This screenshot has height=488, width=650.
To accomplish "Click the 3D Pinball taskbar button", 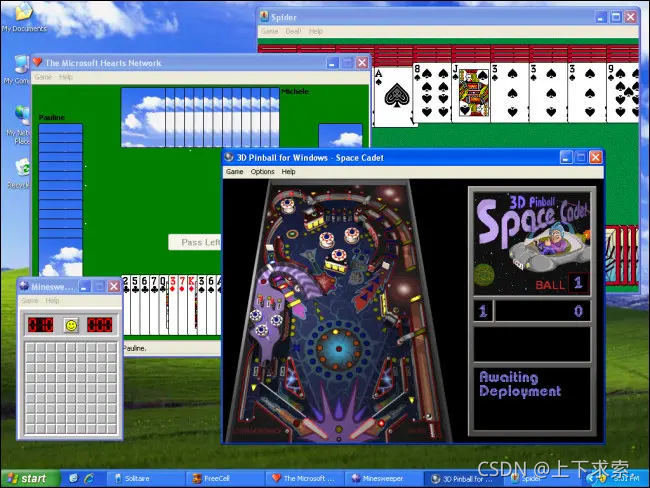I will 463,478.
